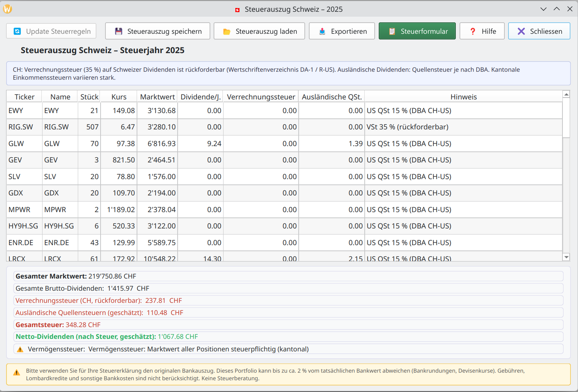The image size is (578, 392).
Task: Select the RIG.SW ticker cell
Action: [24, 127]
